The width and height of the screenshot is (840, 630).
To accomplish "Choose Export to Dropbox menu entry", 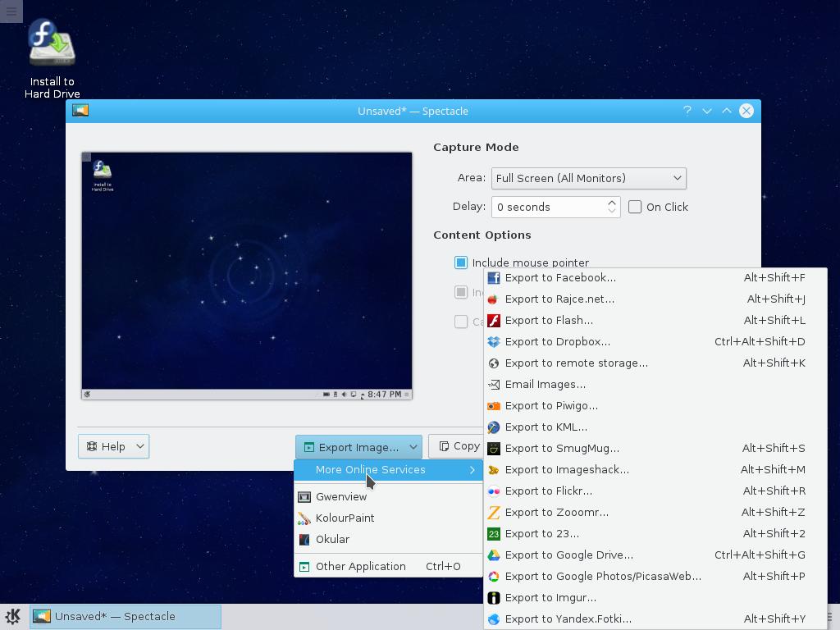I will (x=655, y=342).
